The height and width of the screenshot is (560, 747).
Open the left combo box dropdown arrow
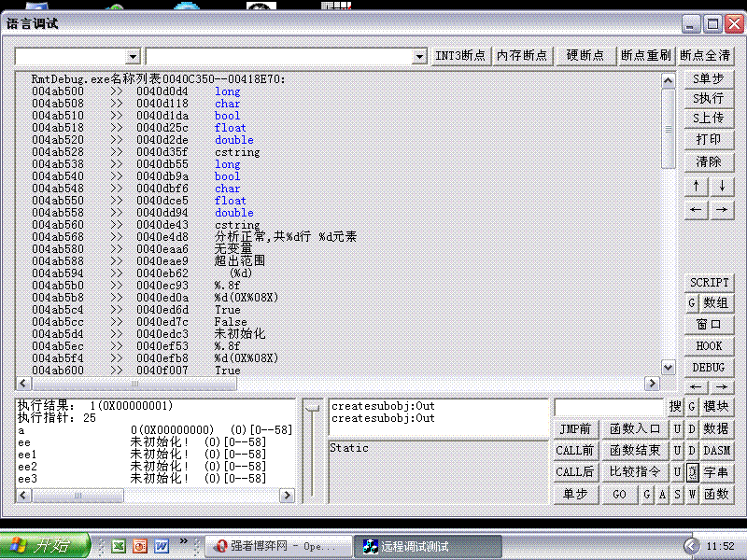133,57
